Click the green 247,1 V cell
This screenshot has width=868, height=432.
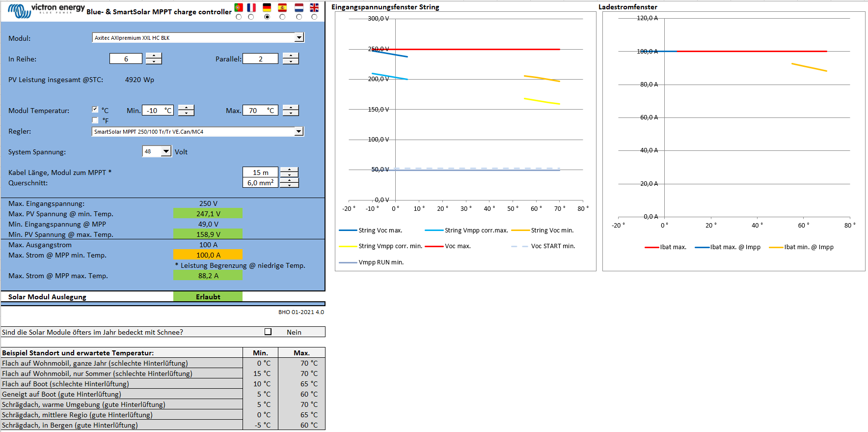208,213
